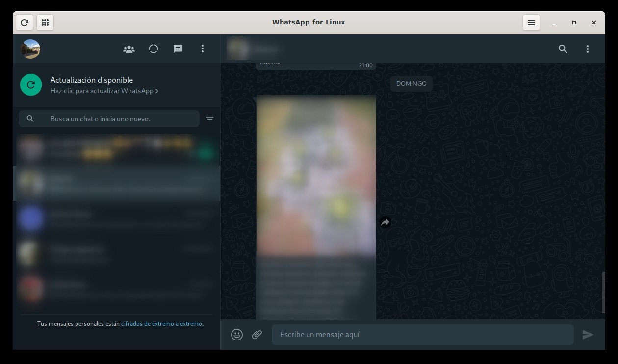Click the search magnifier in the chat list
The height and width of the screenshot is (364, 618).
[x=30, y=119]
